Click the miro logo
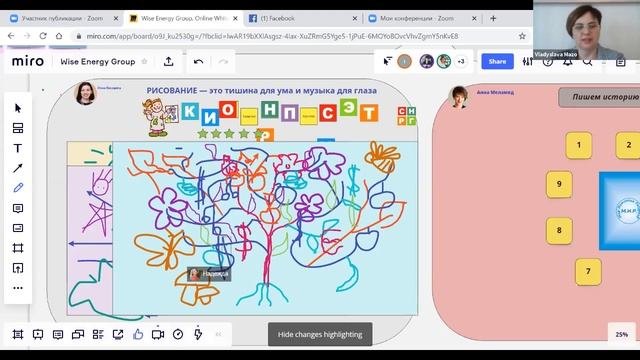This screenshot has height=360, width=640. [28, 61]
